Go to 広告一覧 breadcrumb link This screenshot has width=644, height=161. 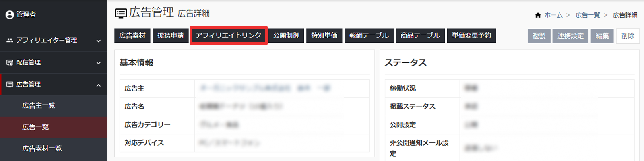click(588, 15)
